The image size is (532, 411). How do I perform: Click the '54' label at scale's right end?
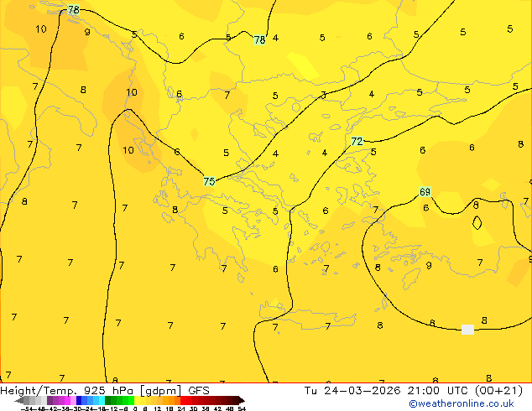click(242, 408)
